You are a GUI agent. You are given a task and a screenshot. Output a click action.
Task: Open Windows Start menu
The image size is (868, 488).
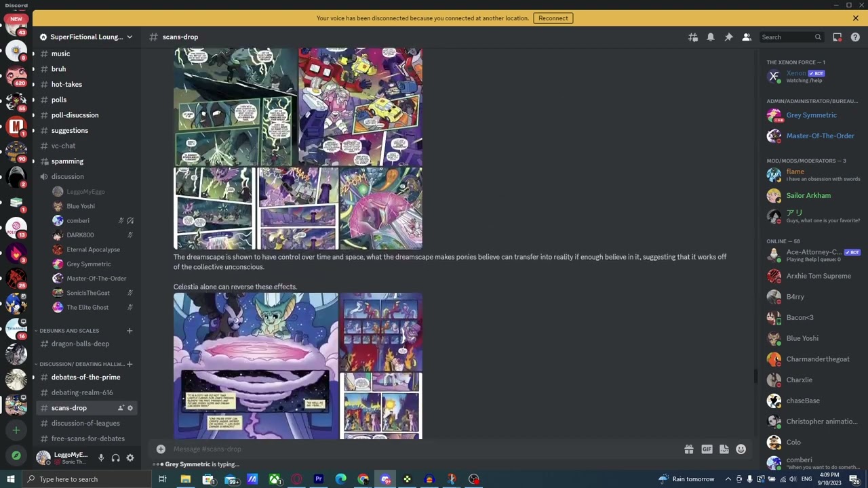click(11, 479)
